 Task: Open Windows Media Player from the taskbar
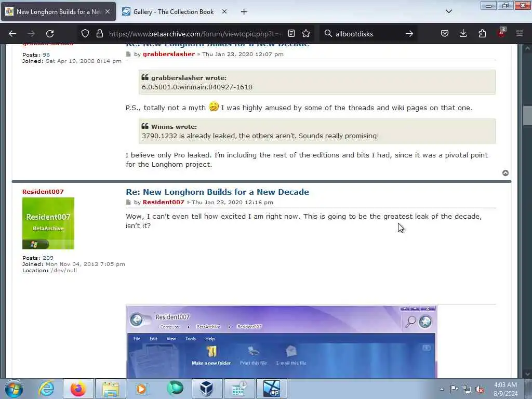142,389
